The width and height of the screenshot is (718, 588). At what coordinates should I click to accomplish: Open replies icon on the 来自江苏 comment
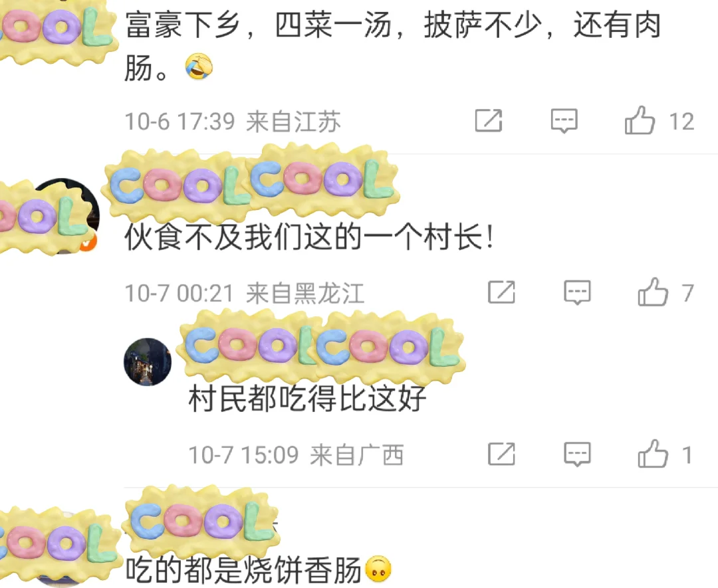(x=564, y=121)
